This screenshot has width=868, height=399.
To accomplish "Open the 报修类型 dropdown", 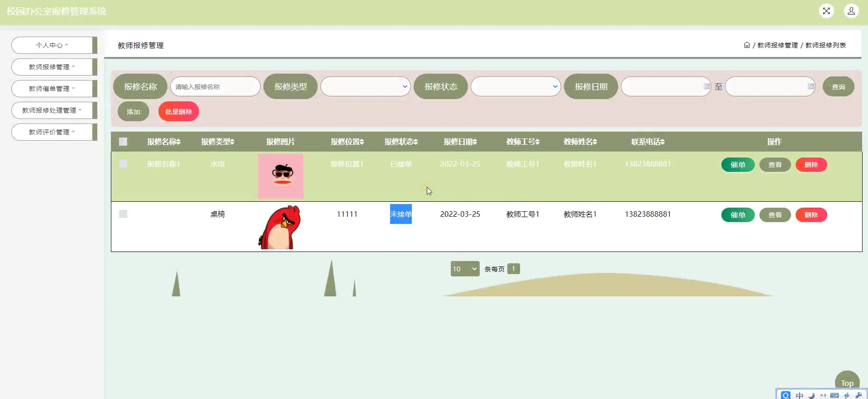I will (365, 86).
